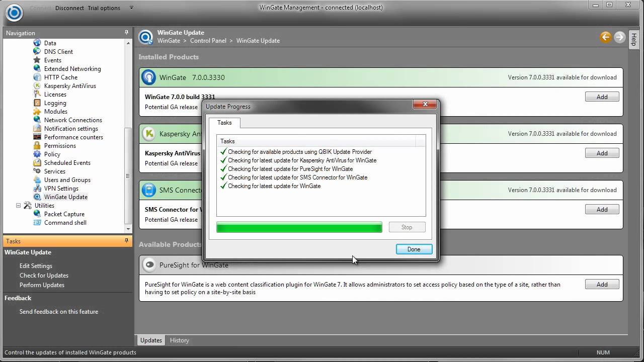The width and height of the screenshot is (644, 362).
Task: Click the Notification settings icon
Action: pos(37,129)
